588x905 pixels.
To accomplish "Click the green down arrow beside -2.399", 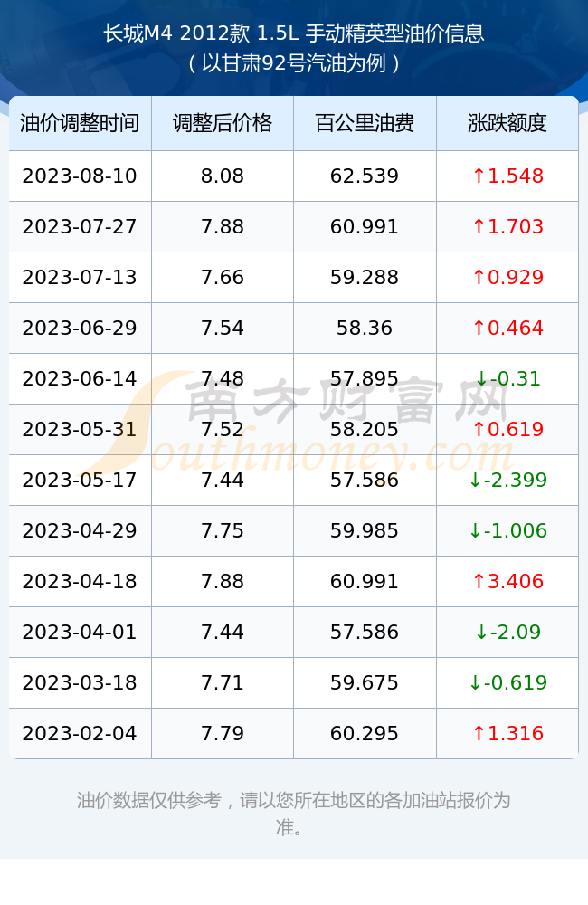I will pos(475,480).
